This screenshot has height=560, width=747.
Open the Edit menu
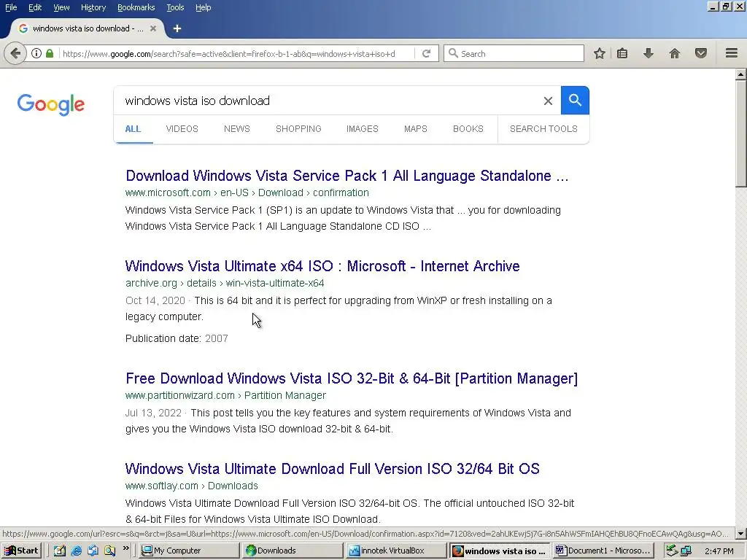(x=35, y=7)
